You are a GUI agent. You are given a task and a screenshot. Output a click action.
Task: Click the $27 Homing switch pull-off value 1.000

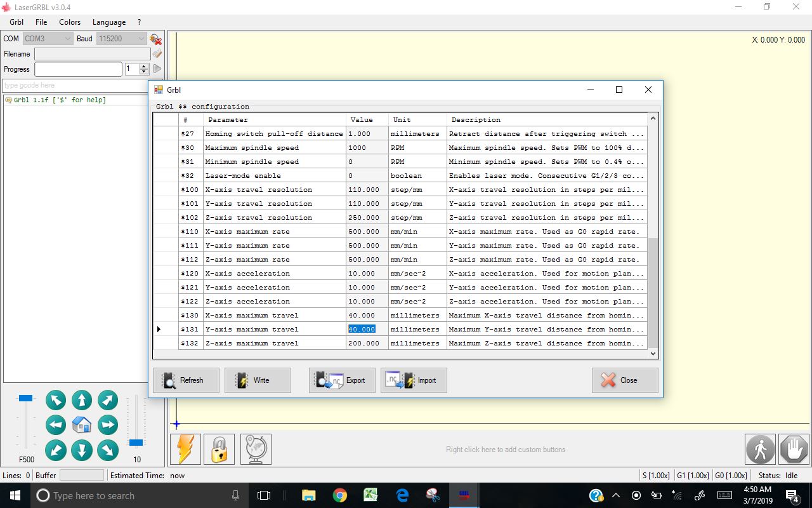367,133
